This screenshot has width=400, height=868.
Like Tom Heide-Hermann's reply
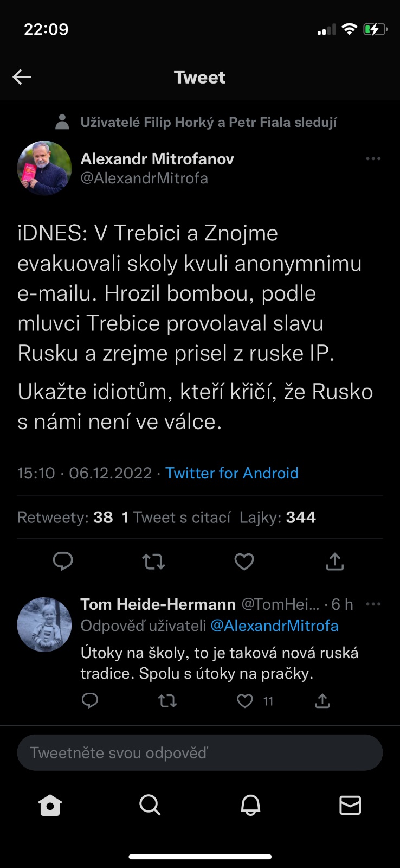click(245, 701)
